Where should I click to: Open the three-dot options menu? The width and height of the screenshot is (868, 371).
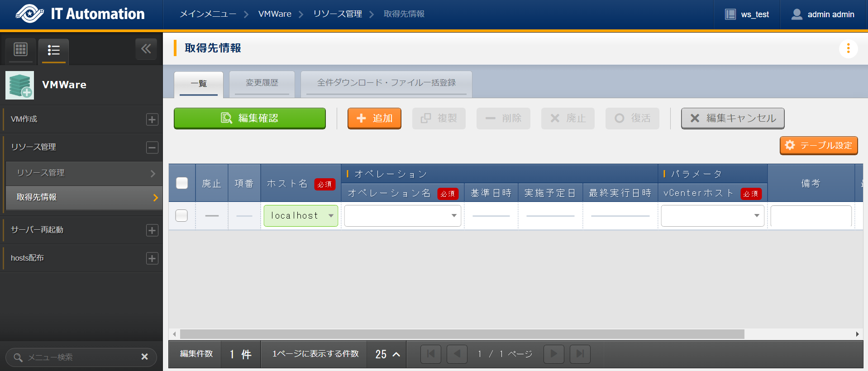click(848, 48)
